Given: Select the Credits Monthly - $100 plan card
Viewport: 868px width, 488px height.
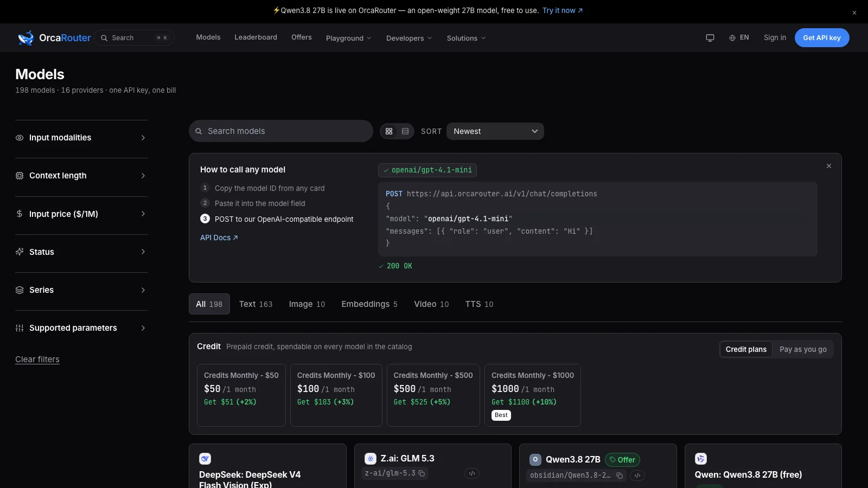Looking at the screenshot, I should coord(336,395).
